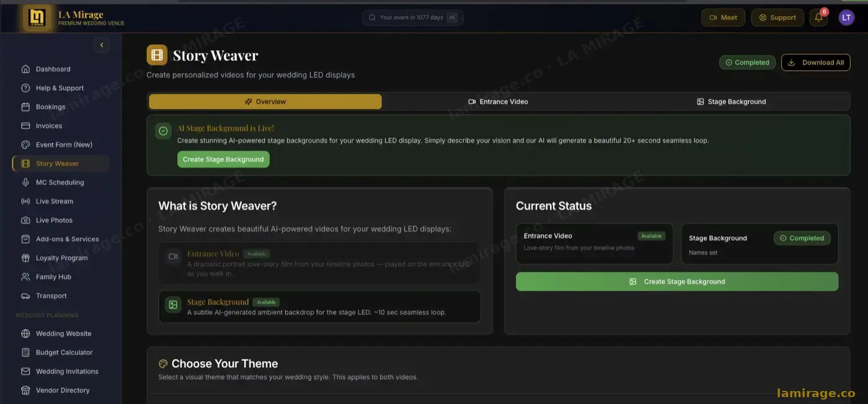Viewport: 868px width, 404px height.
Task: Open the Live Photos camera icon
Action: pos(25,220)
